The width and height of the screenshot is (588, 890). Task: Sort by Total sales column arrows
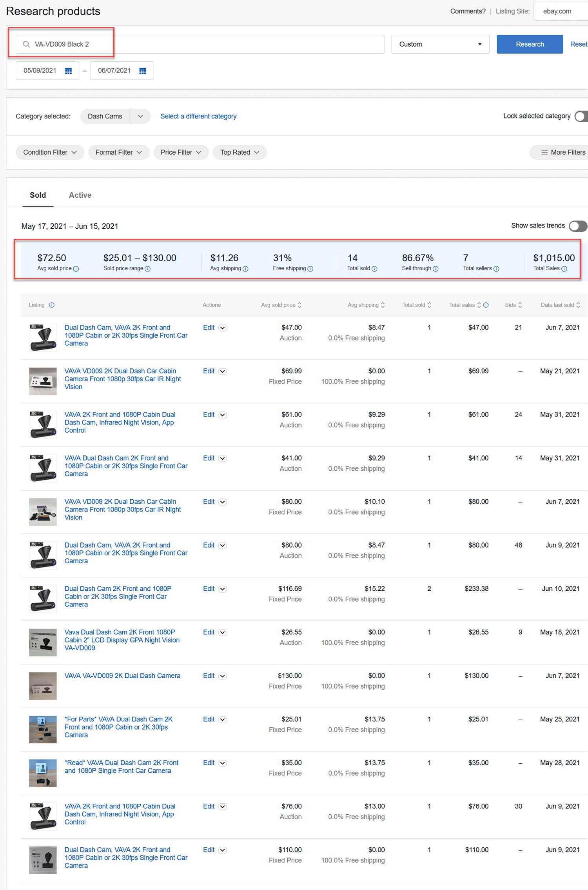click(x=479, y=305)
